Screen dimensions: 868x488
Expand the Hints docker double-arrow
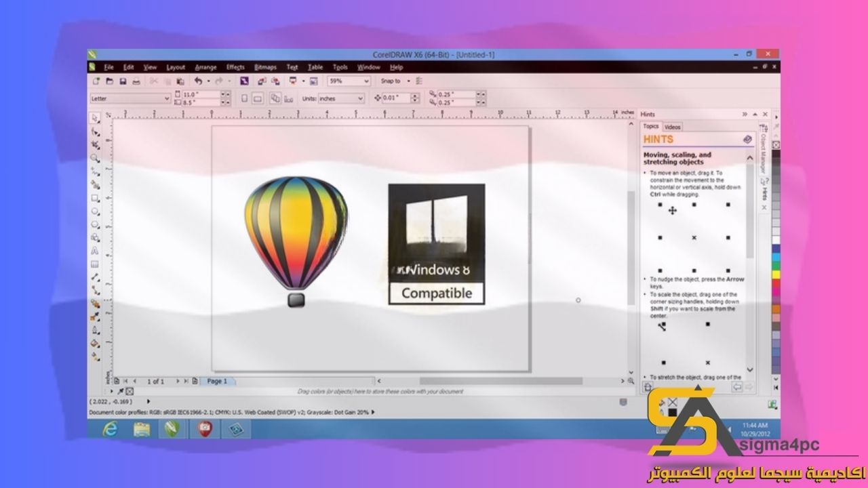[x=745, y=114]
